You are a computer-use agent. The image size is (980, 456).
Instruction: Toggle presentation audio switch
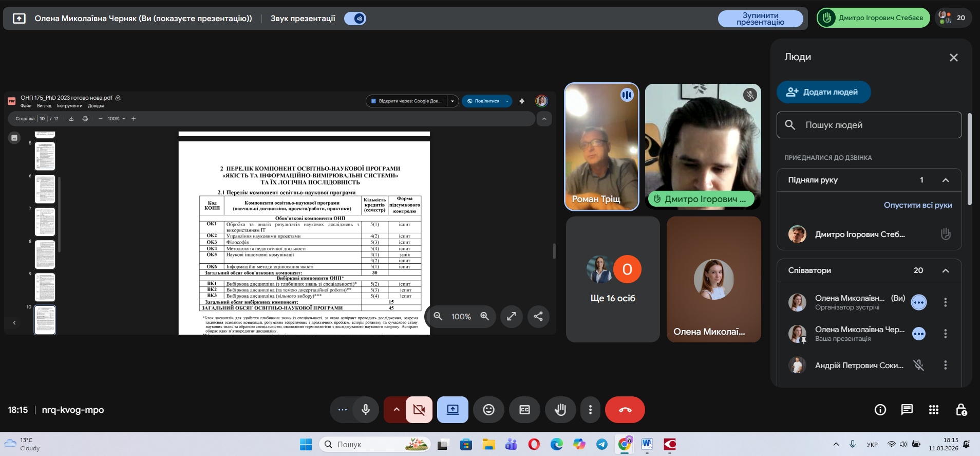point(355,19)
